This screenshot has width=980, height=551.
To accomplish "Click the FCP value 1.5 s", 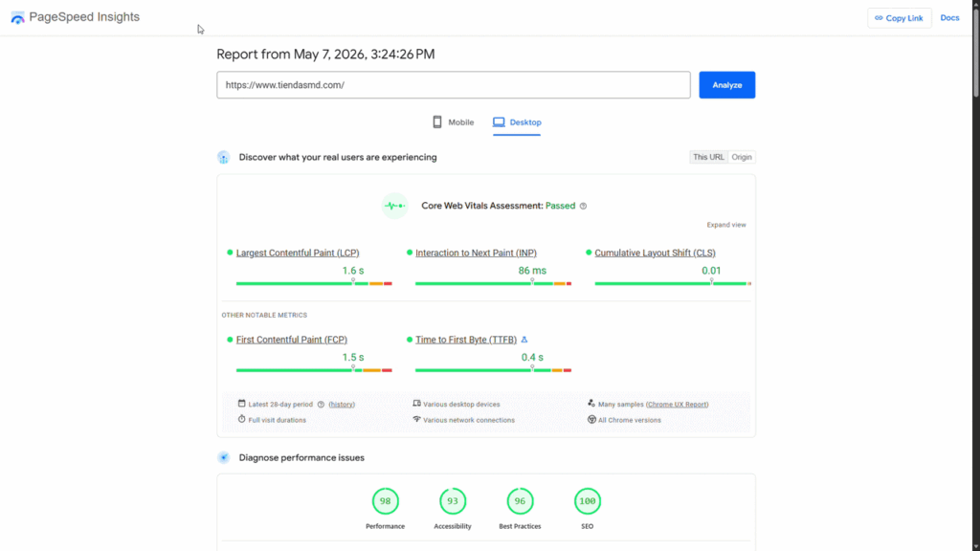I will [x=353, y=358].
